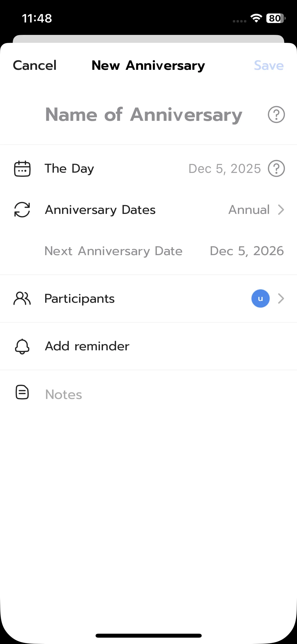Tap the Notes document icon
Image resolution: width=297 pixels, height=644 pixels.
[22, 392]
